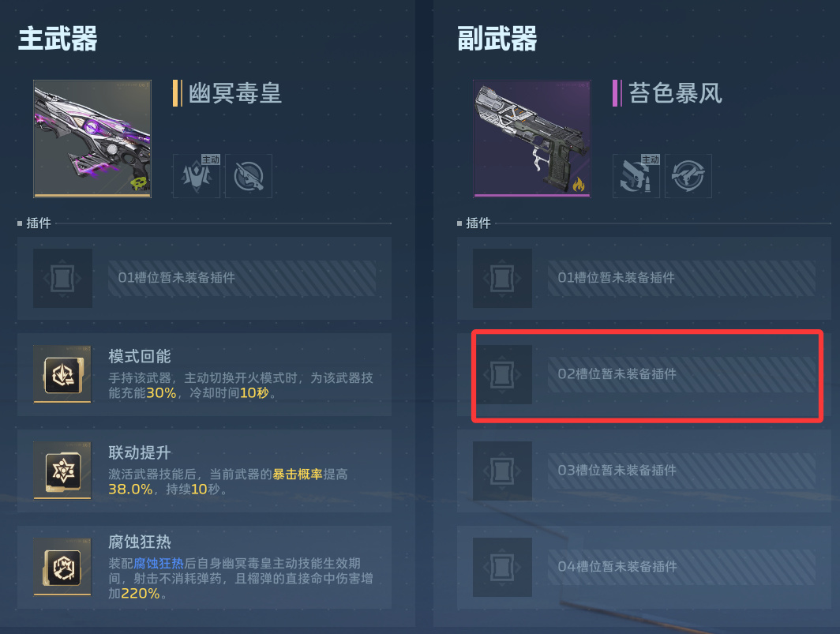Click the 01槽位暂未装备插件 text under 主武器

(x=176, y=278)
